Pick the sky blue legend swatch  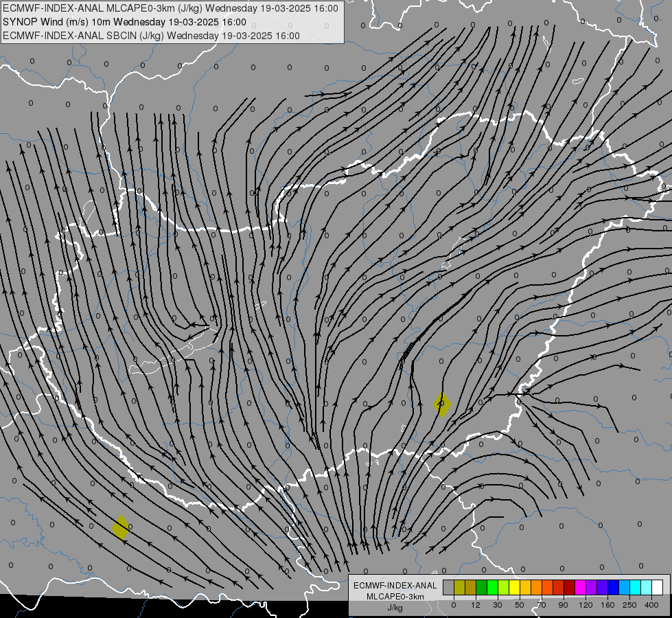625,587
